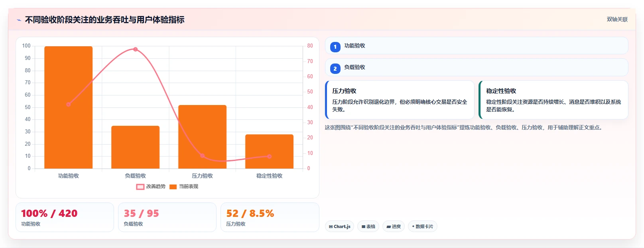Click the 双轴关联 label
The width and height of the screenshot is (644, 248).
click(617, 19)
